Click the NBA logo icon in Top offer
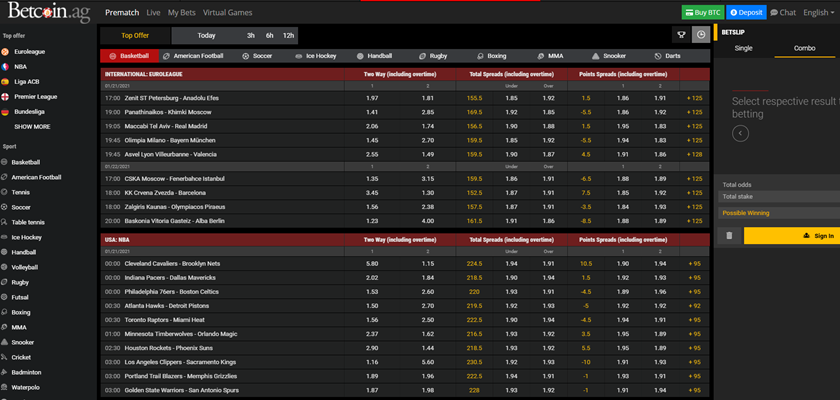This screenshot has height=400, width=840. [5, 67]
